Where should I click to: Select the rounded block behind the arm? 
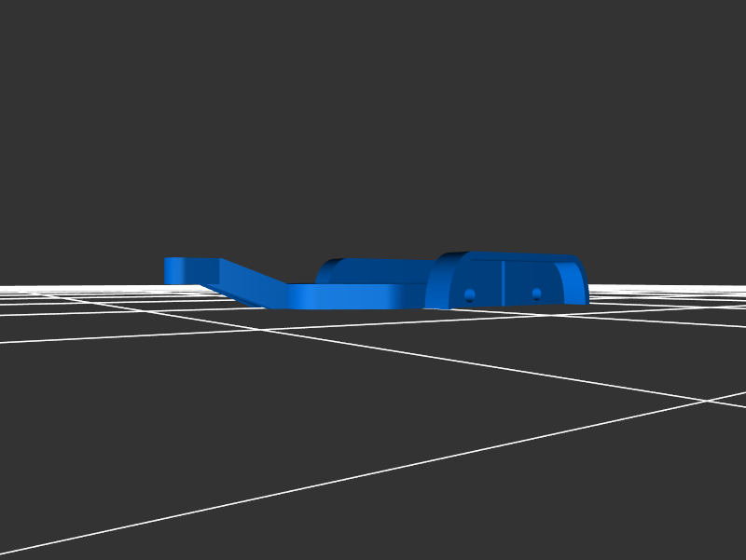pyautogui.click(x=373, y=270)
